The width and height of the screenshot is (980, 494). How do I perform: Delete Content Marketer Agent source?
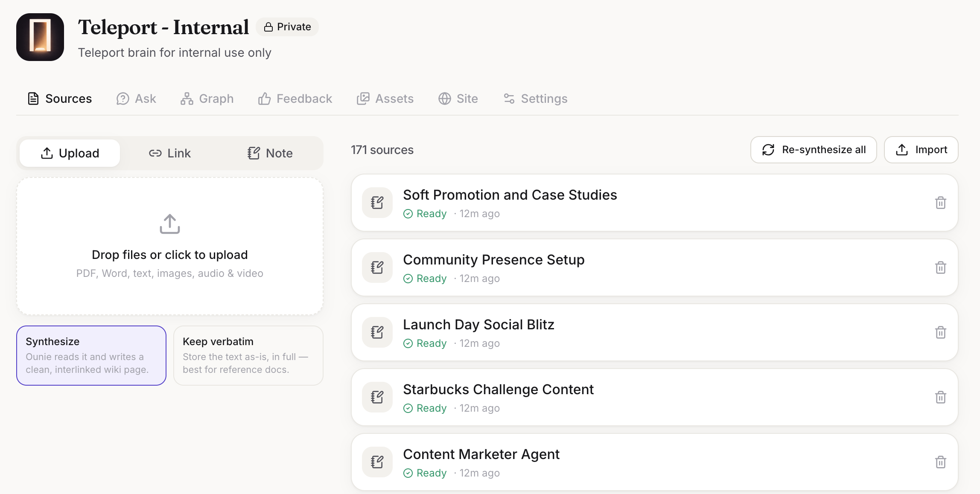pos(941,462)
